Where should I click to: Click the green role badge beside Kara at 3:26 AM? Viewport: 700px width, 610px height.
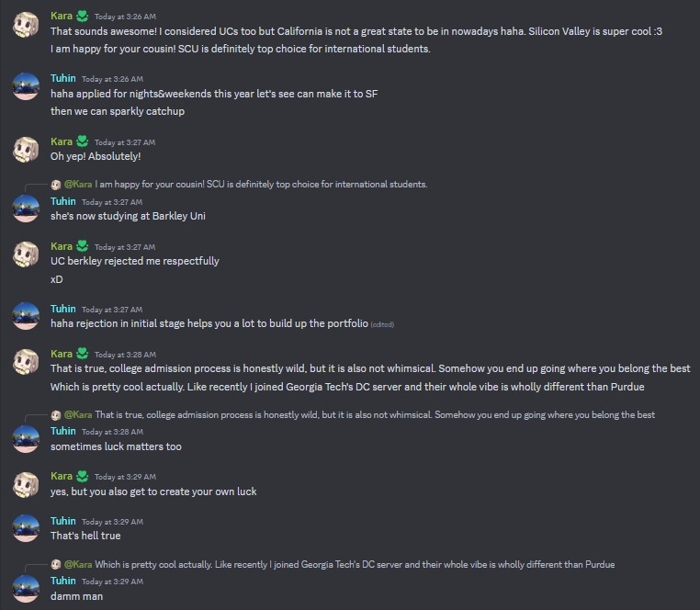tap(84, 16)
